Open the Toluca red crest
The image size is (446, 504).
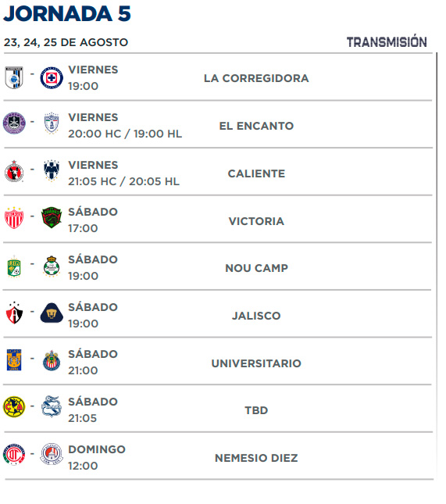point(14,454)
